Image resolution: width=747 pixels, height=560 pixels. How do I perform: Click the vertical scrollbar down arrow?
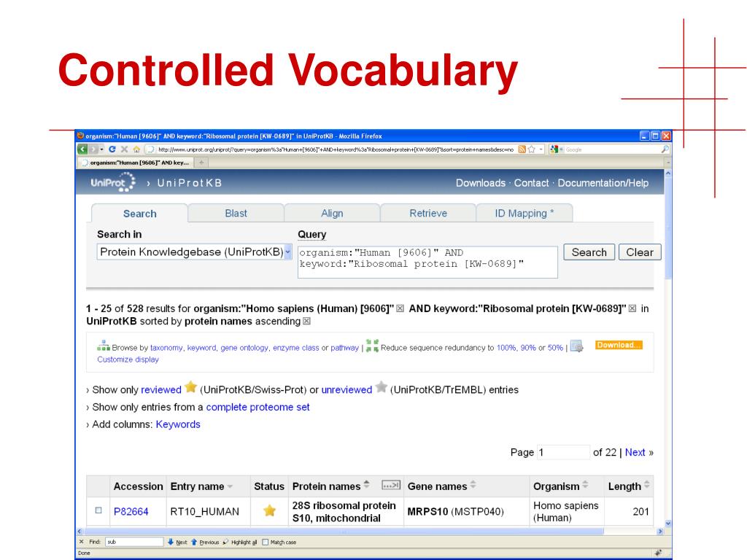pyautogui.click(x=668, y=524)
